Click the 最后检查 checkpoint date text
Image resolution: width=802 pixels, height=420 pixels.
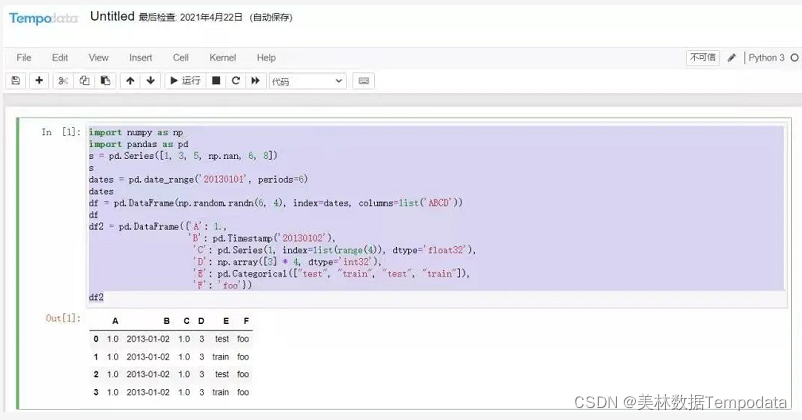(191, 17)
